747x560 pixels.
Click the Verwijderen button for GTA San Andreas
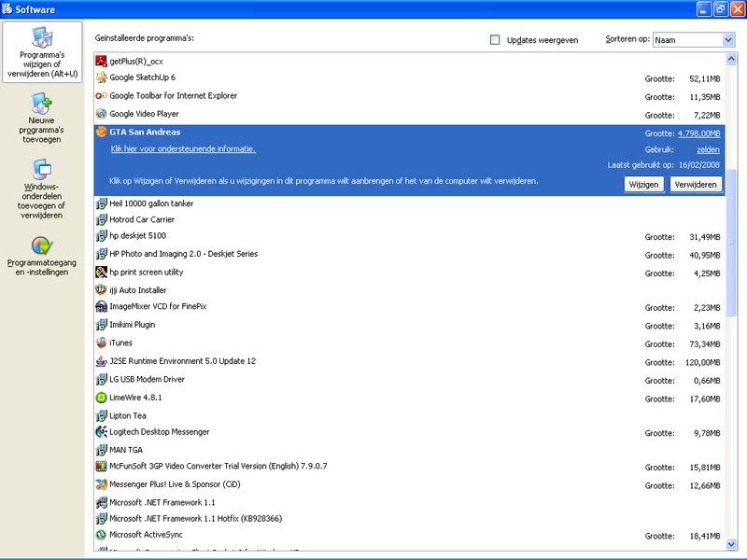[696, 184]
